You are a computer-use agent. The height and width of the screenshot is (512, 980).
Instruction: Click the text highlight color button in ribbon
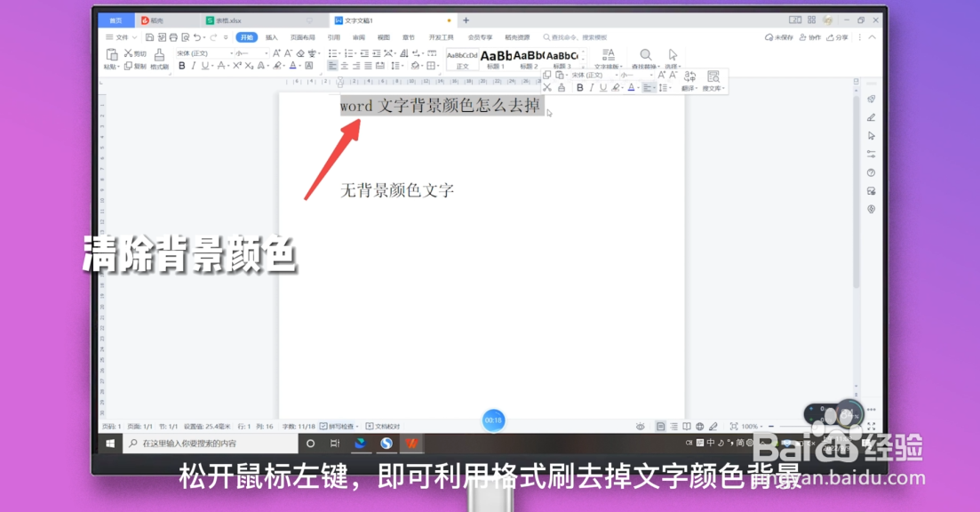click(x=277, y=66)
